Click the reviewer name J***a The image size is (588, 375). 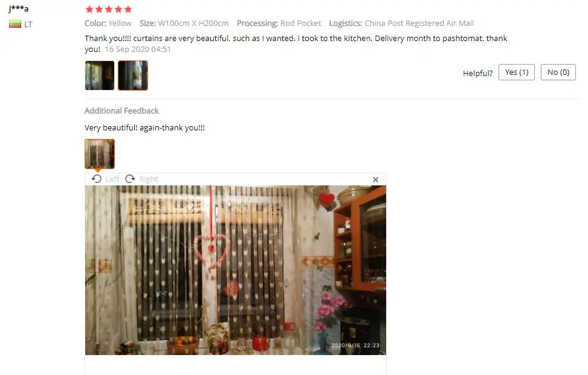(x=19, y=8)
